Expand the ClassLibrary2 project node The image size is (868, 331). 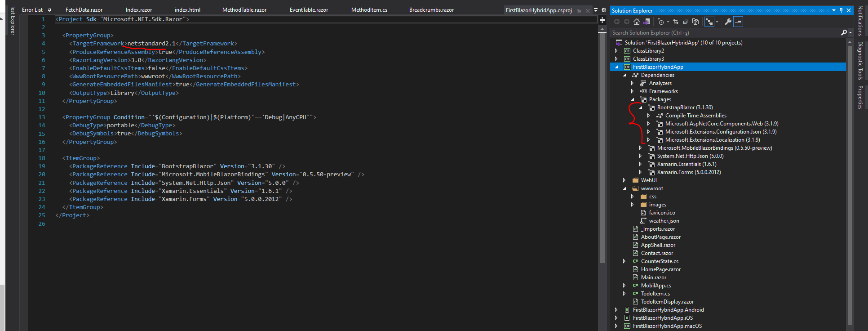click(616, 51)
